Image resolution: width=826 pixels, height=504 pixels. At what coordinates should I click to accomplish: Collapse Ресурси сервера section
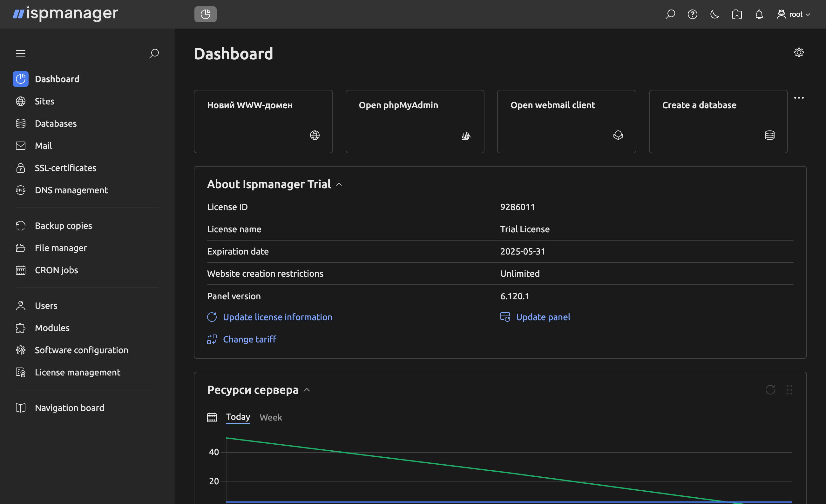click(307, 390)
